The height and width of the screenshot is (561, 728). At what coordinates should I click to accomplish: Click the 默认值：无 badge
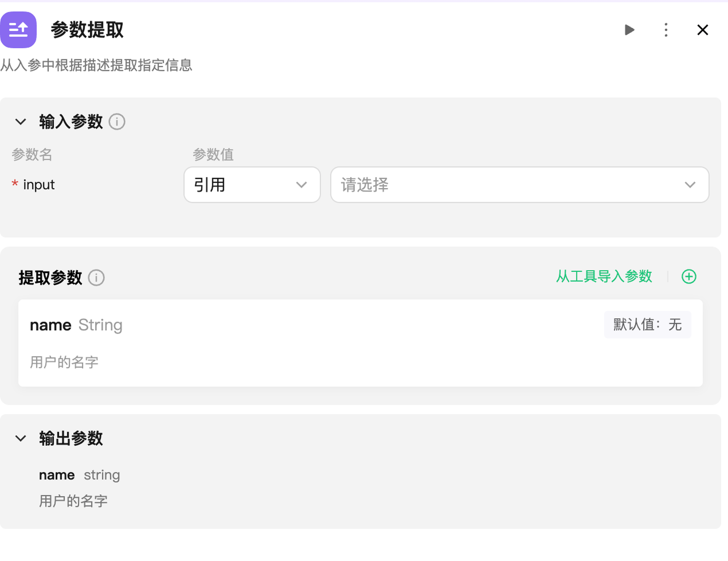pos(647,325)
